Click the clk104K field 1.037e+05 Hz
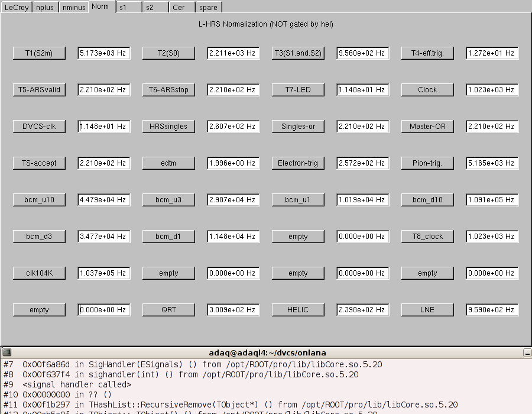The width and height of the screenshot is (532, 414). 104,273
